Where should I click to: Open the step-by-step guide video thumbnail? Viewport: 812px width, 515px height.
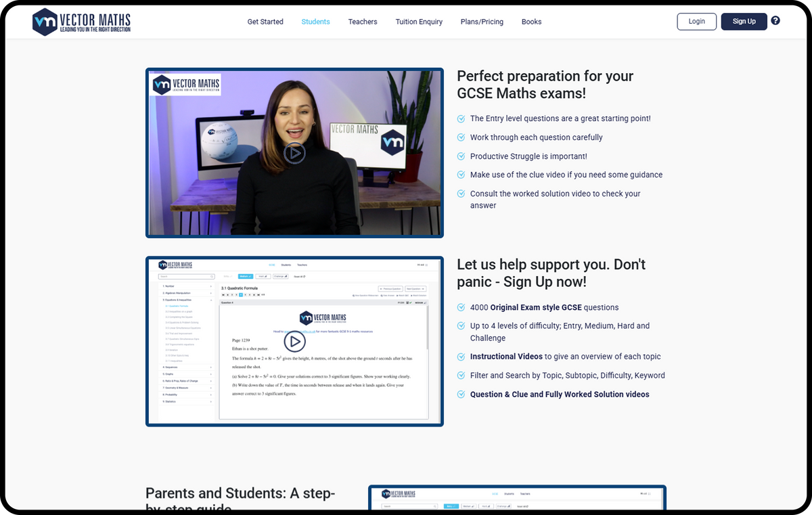pos(517,499)
